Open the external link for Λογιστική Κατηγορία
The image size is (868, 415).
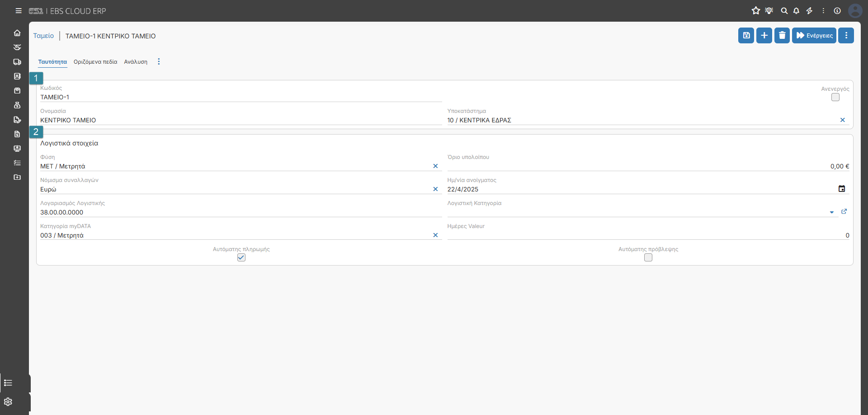tap(844, 211)
